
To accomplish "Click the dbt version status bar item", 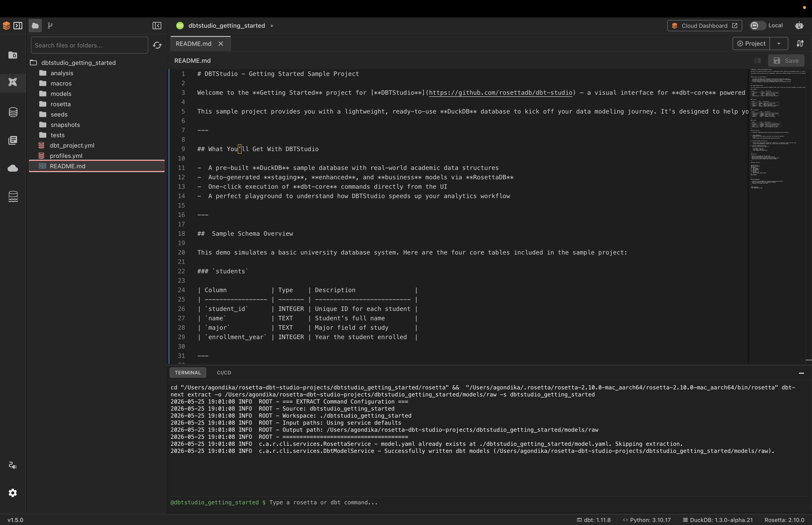I will 593,520.
